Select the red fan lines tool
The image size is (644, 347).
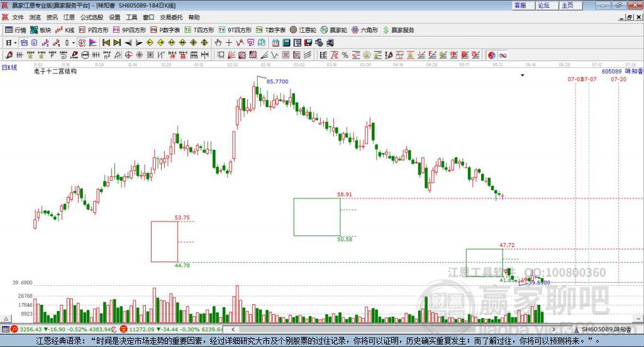pos(231,55)
